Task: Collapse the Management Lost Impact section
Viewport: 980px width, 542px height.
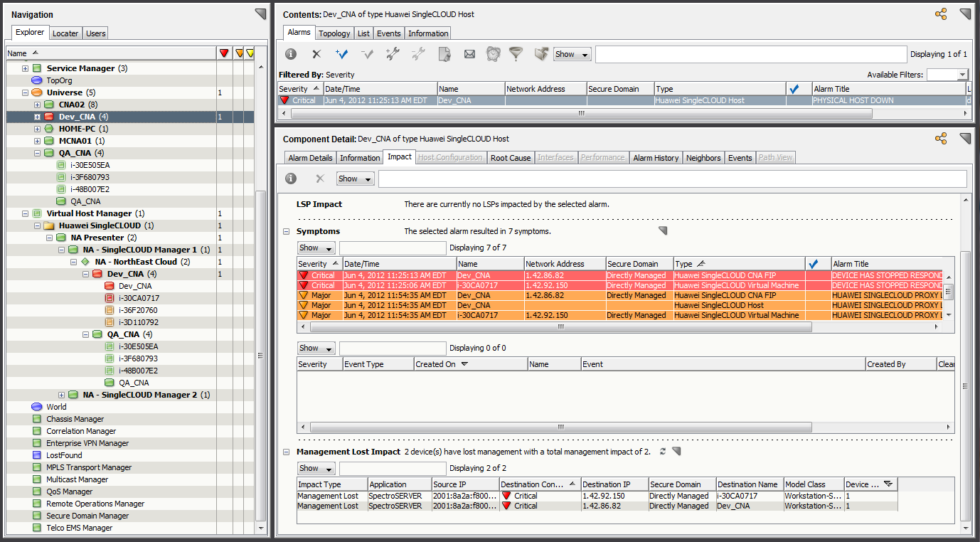Action: pyautogui.click(x=287, y=452)
